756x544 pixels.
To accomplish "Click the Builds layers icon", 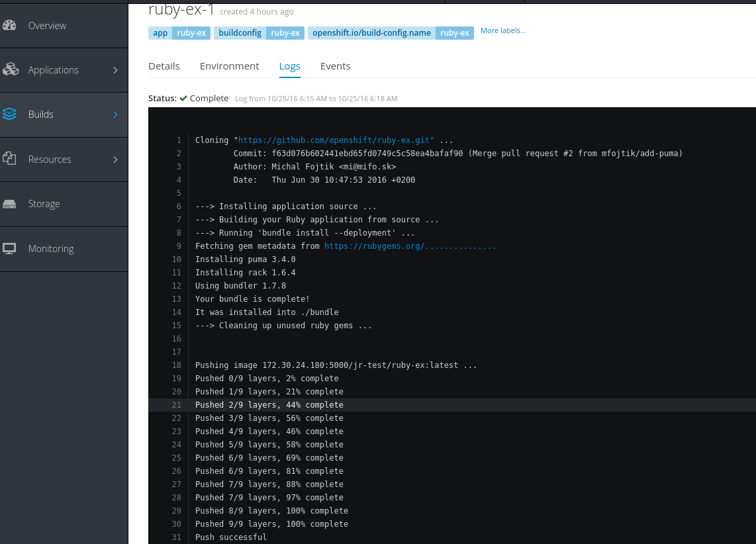I will click(x=9, y=114).
